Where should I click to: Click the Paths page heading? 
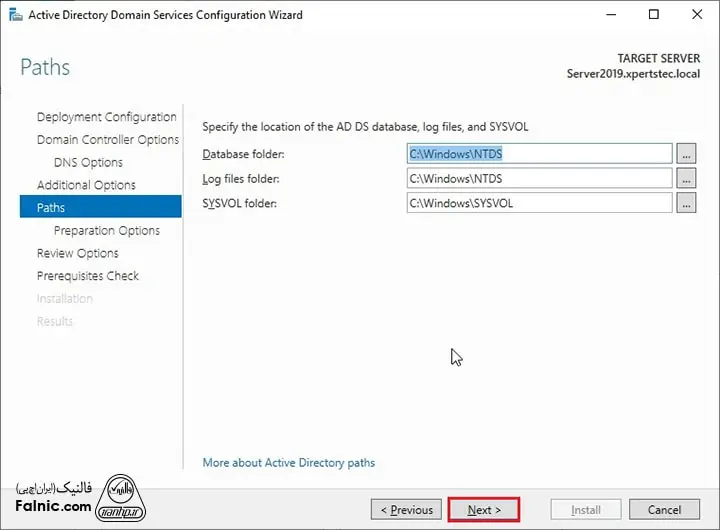click(45, 67)
